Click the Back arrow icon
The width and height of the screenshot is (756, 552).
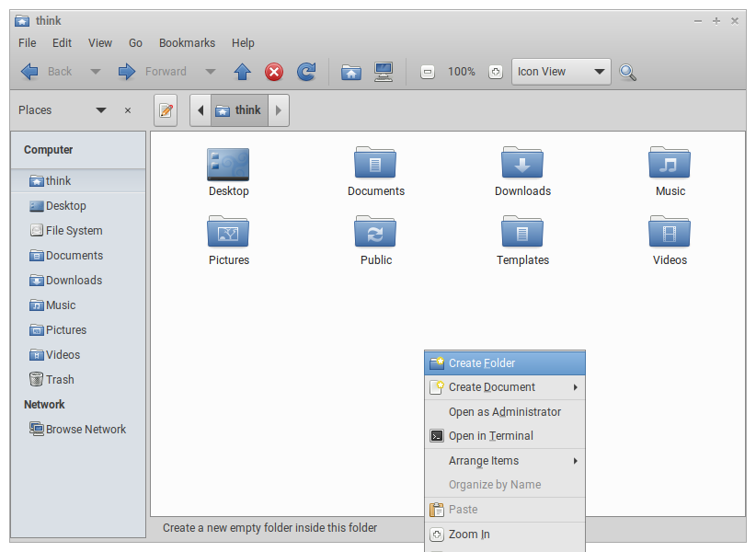[x=30, y=72]
